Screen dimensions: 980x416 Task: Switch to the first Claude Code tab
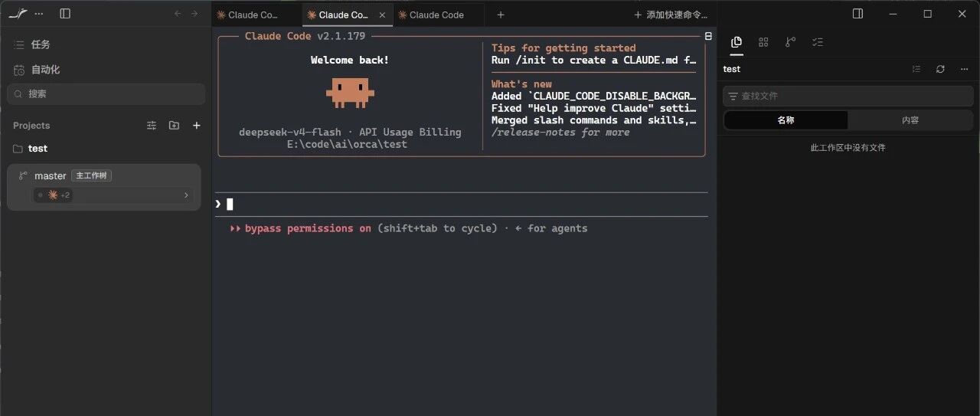tap(256, 15)
